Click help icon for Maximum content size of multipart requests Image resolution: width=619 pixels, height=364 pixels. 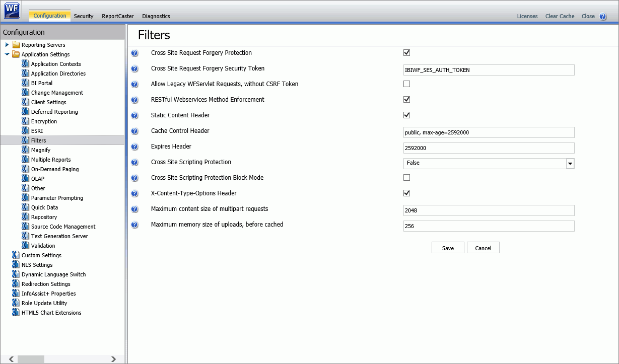pos(134,209)
